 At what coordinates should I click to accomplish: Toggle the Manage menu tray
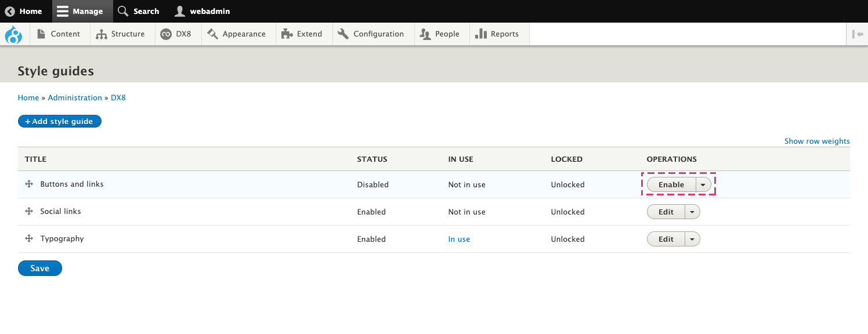click(80, 11)
